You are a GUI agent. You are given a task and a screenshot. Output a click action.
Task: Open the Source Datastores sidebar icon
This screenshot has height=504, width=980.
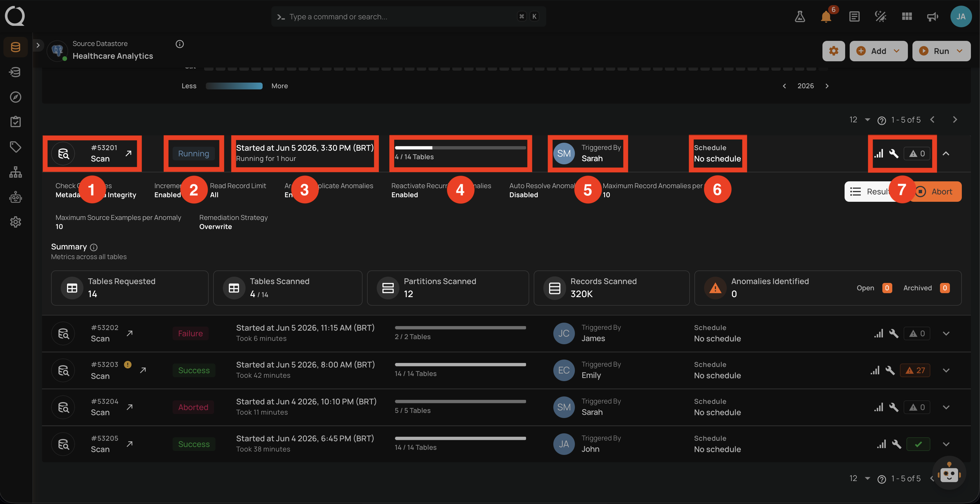point(16,47)
